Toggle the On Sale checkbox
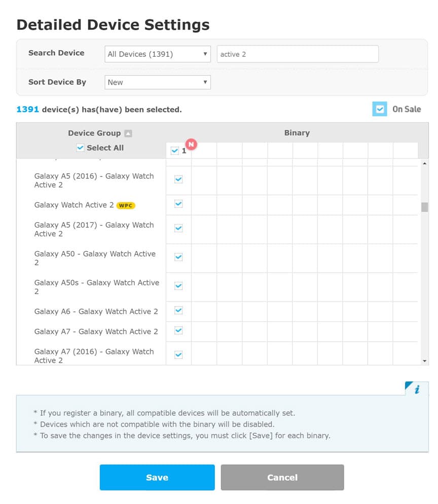 380,109
